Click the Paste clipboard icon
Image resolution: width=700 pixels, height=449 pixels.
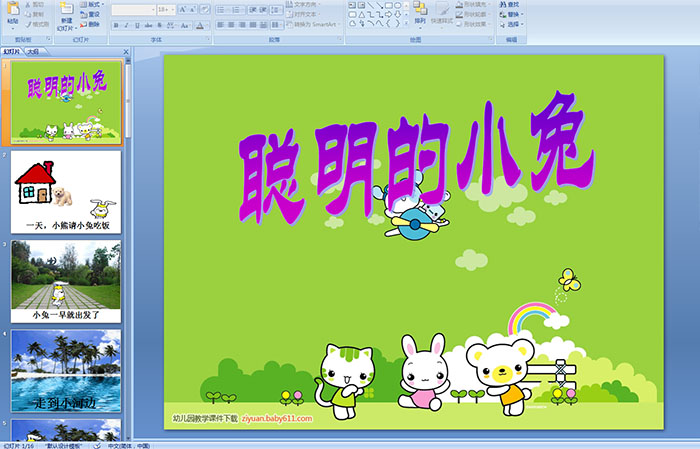click(13, 8)
